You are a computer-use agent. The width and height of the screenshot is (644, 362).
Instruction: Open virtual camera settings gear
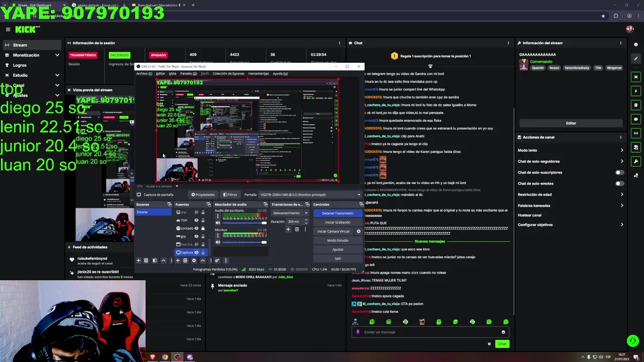pyautogui.click(x=359, y=231)
